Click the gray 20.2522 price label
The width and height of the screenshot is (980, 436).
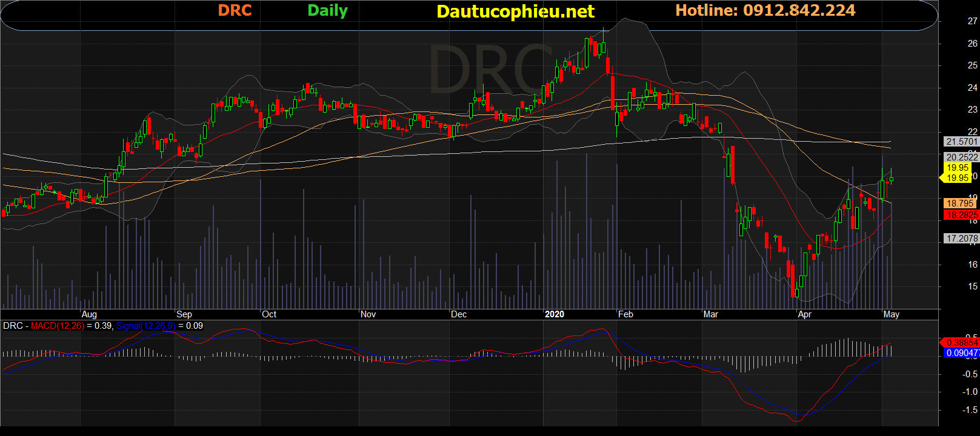(961, 157)
